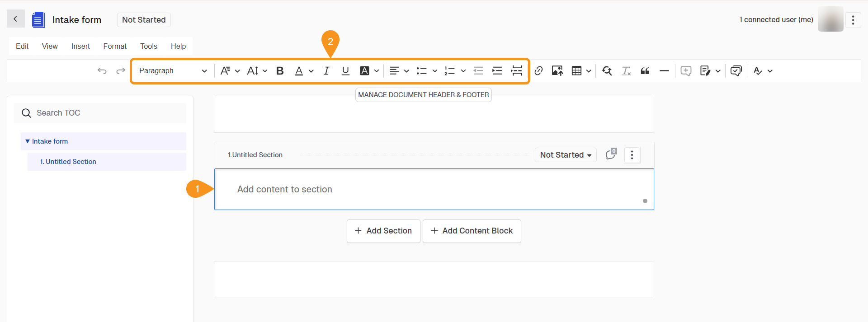Toggle bold formatting
The image size is (868, 322).
280,71
